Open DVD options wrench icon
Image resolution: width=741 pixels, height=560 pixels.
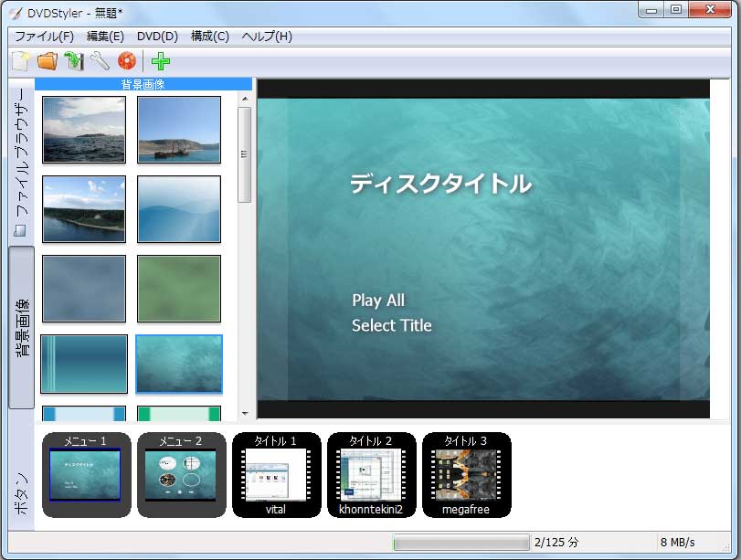[100, 61]
